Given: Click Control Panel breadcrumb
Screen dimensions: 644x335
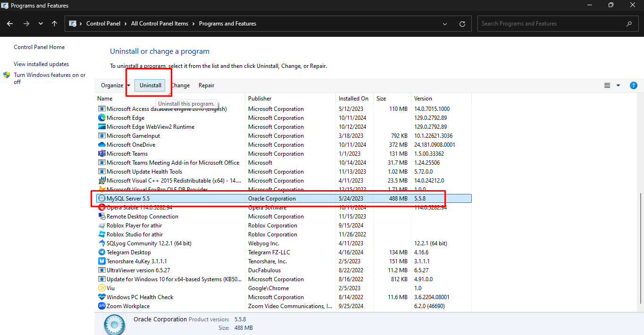Looking at the screenshot, I should pyautogui.click(x=103, y=24).
